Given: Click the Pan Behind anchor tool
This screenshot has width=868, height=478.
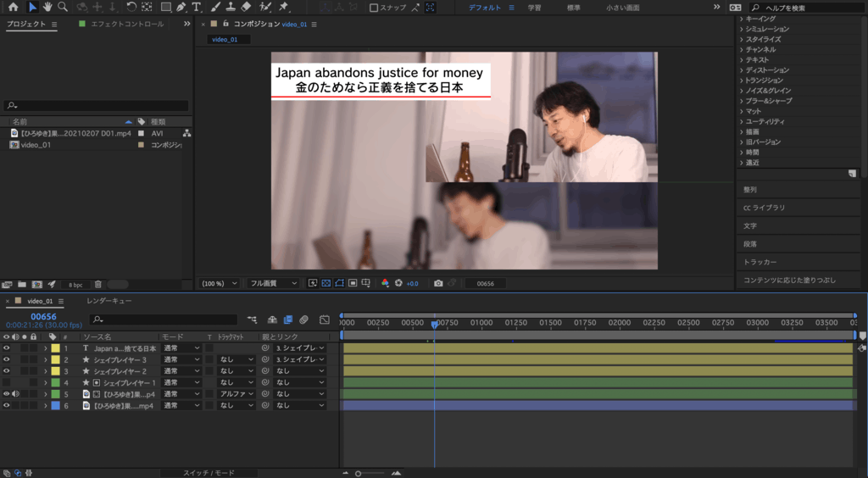Looking at the screenshot, I should [x=147, y=7].
